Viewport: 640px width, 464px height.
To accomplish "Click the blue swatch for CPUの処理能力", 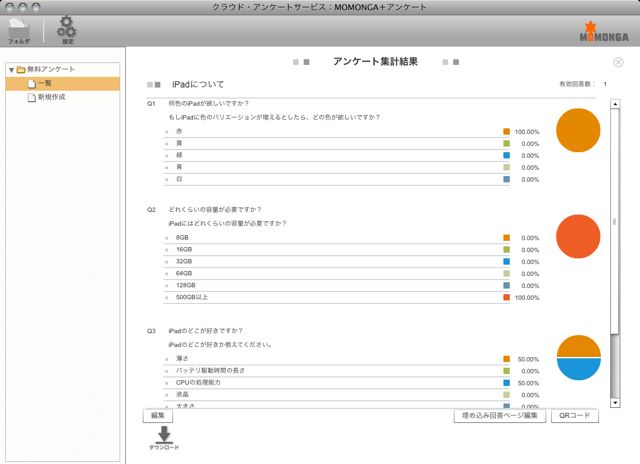I will coord(507,383).
